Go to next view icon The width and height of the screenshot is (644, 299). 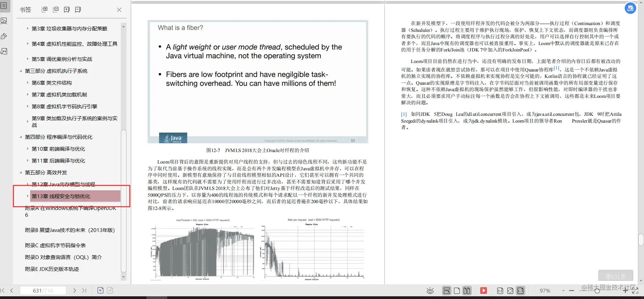pyautogui.click(x=110, y=290)
